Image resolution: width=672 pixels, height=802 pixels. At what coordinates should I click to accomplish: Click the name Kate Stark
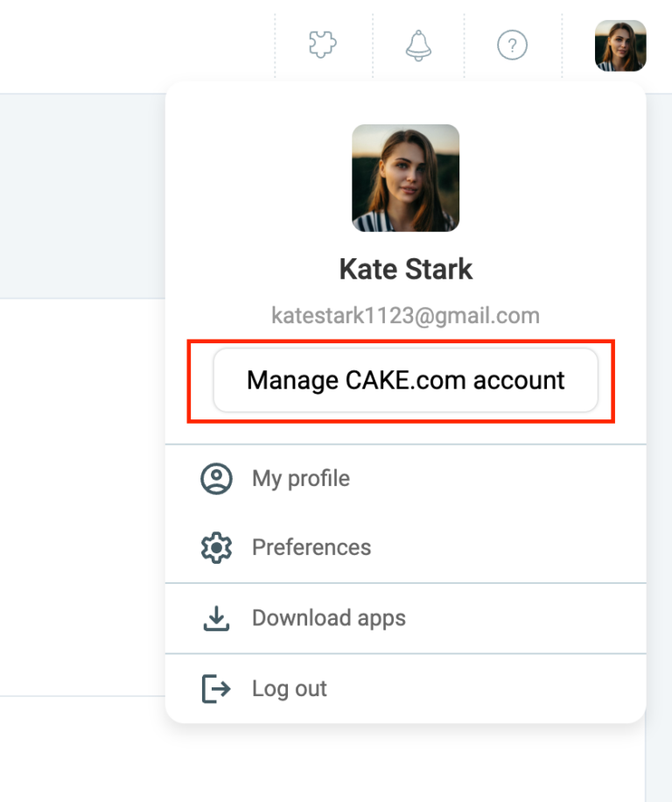[406, 269]
